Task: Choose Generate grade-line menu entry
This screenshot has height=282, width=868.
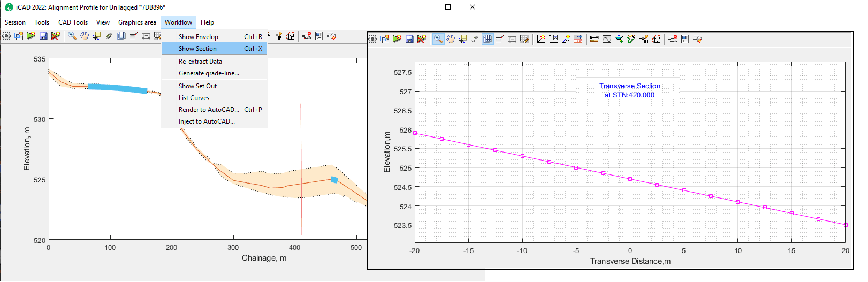Action: click(209, 73)
